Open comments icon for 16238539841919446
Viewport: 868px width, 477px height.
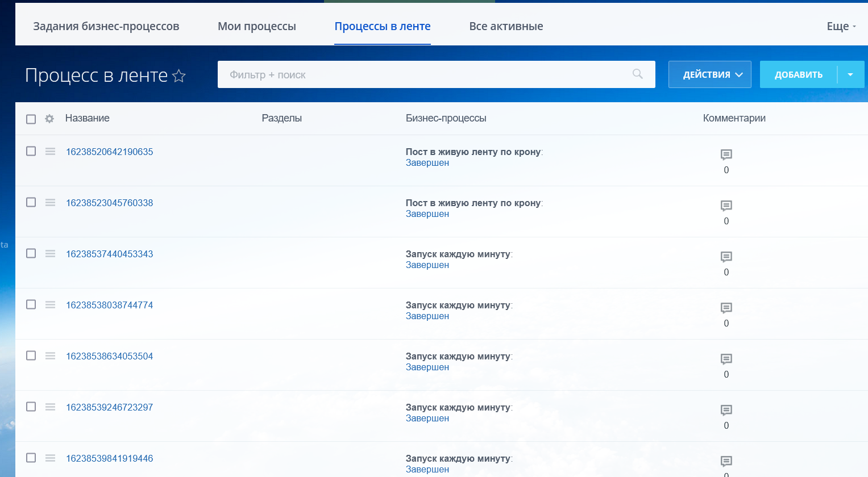[726, 461]
